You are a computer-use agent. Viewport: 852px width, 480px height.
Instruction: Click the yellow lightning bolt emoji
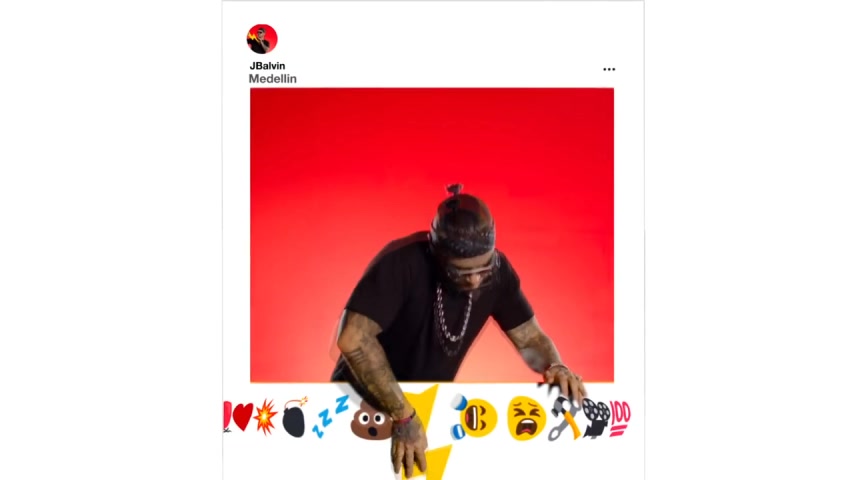pos(429,432)
